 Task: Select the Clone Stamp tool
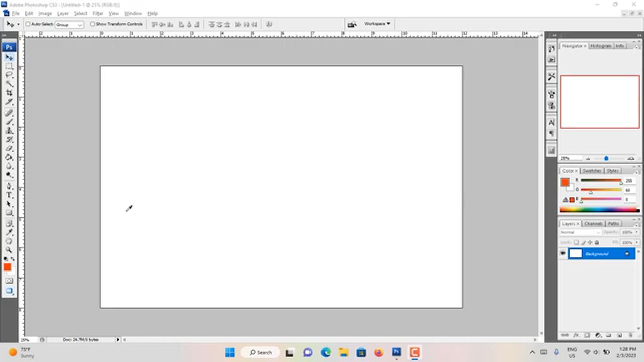[x=9, y=131]
